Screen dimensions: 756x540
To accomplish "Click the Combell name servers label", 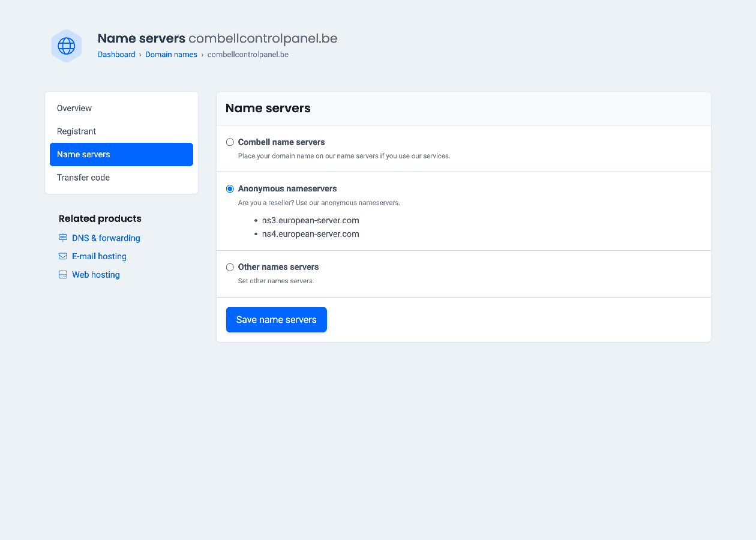I will (281, 142).
